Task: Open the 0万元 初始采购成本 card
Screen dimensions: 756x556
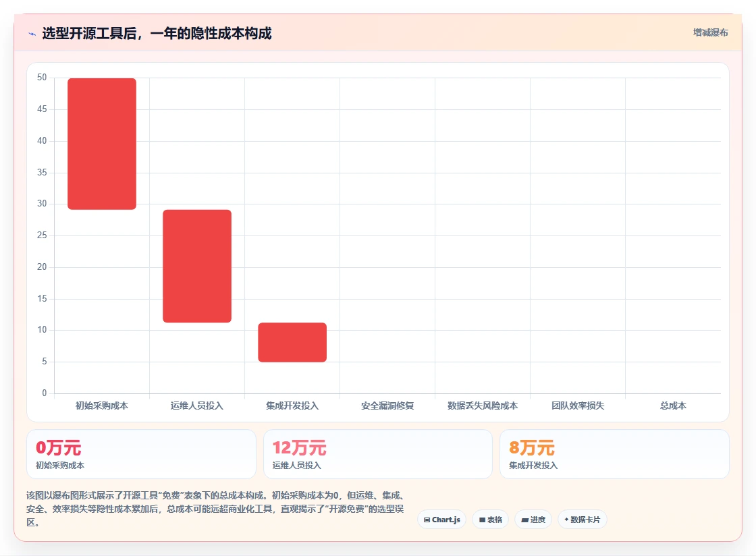Action: (141, 454)
